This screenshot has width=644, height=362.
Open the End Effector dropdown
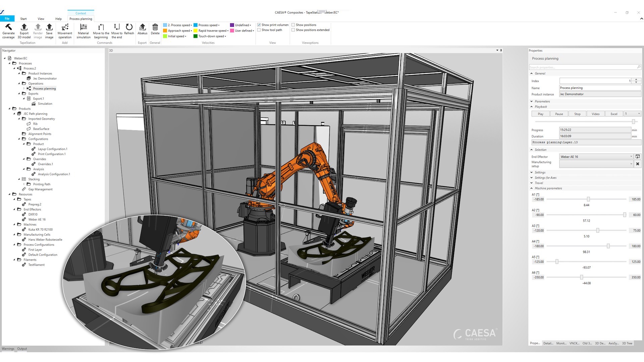point(631,157)
